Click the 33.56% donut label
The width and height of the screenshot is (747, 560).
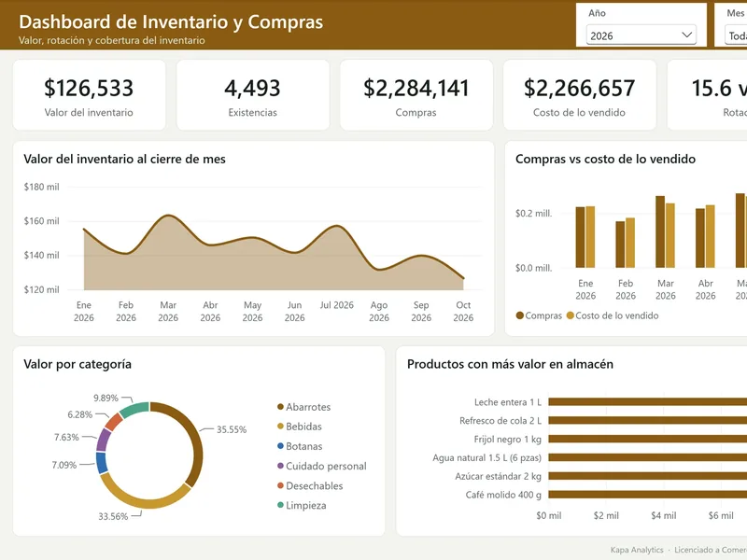[x=113, y=517]
